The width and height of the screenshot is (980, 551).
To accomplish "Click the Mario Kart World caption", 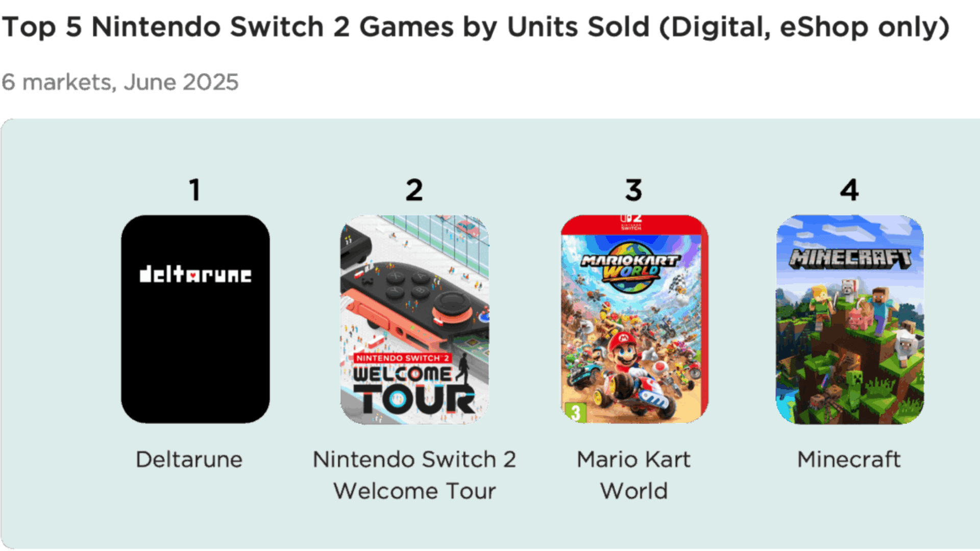I will pyautogui.click(x=634, y=475).
